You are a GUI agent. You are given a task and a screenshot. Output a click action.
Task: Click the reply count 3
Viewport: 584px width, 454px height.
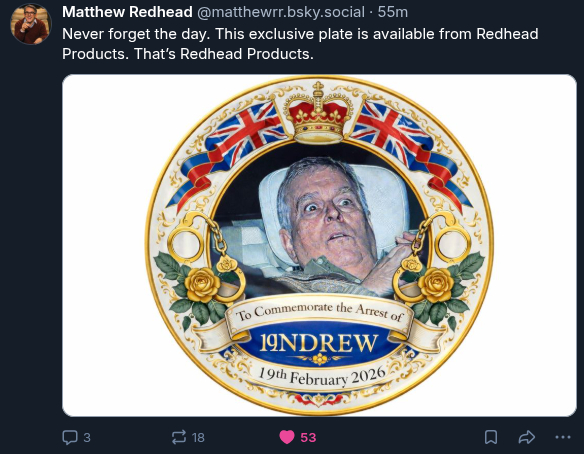pos(87,438)
